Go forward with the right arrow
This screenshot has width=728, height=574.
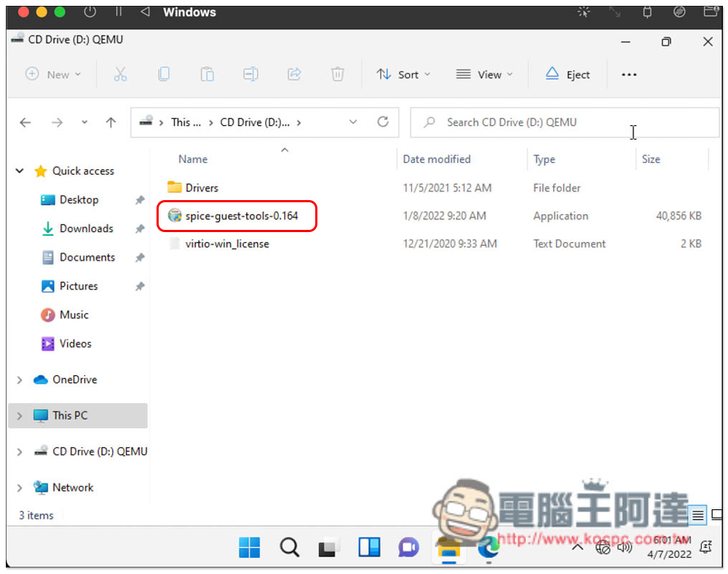coord(57,122)
